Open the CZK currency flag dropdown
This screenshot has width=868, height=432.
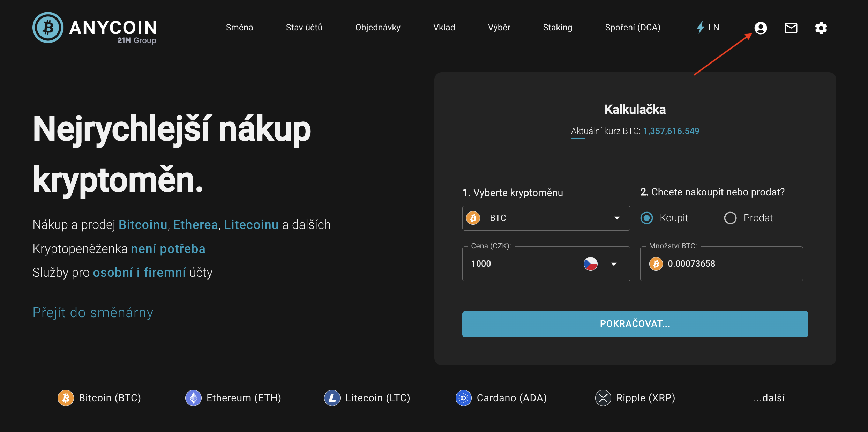tap(614, 264)
